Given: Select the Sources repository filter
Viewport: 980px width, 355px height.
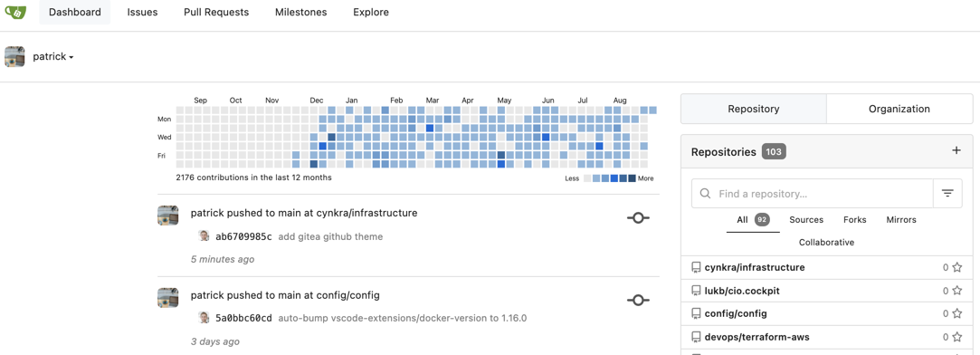Looking at the screenshot, I should click(x=806, y=219).
